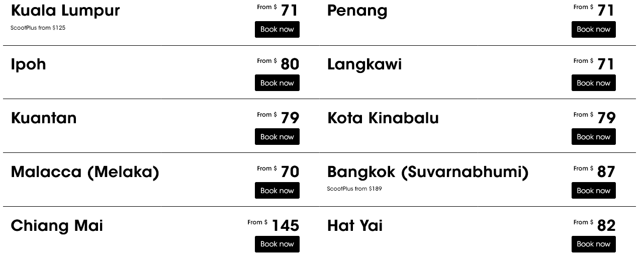Viewport: 644px width, 255px height.
Task: Click the Langkawi destination name
Action: pos(364,64)
